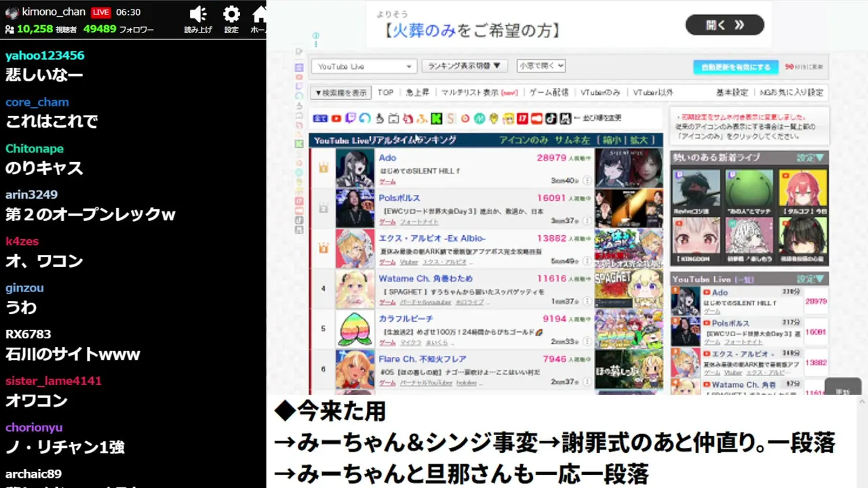
Task: Filter ranking by orange S icon
Action: click(451, 119)
